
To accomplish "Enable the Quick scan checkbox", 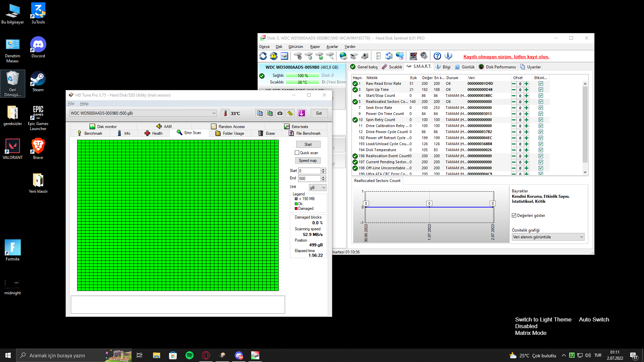I will pyautogui.click(x=297, y=153).
